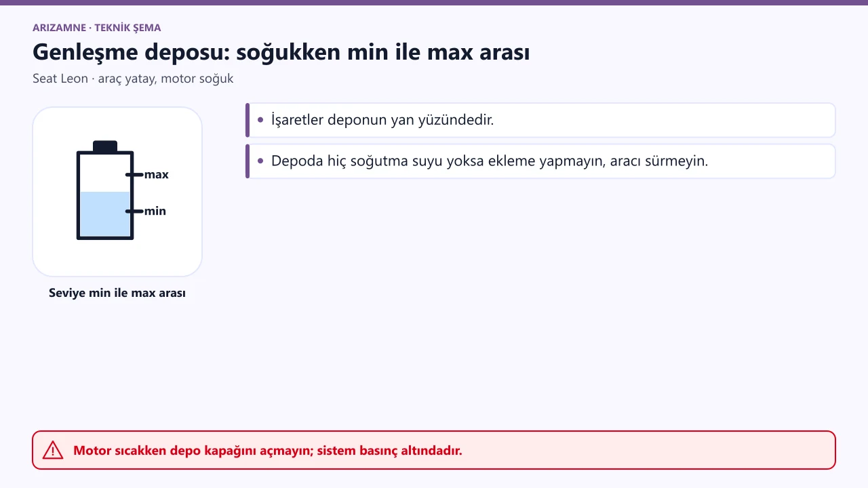This screenshot has height=488, width=868.
Task: Click the tank cap on the diagram
Action: pyautogui.click(x=105, y=146)
